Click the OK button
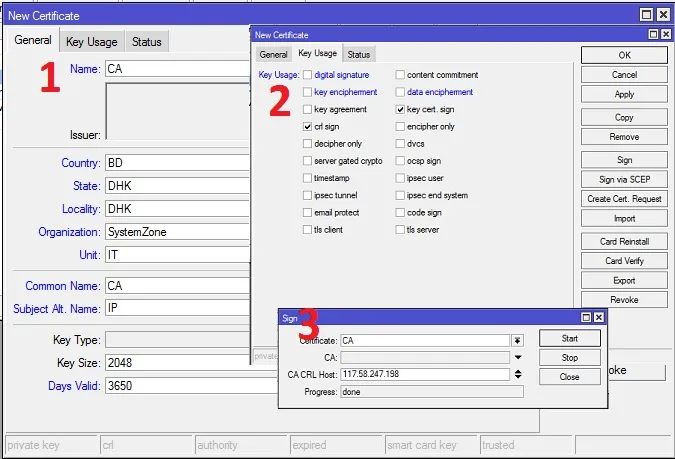 click(624, 55)
